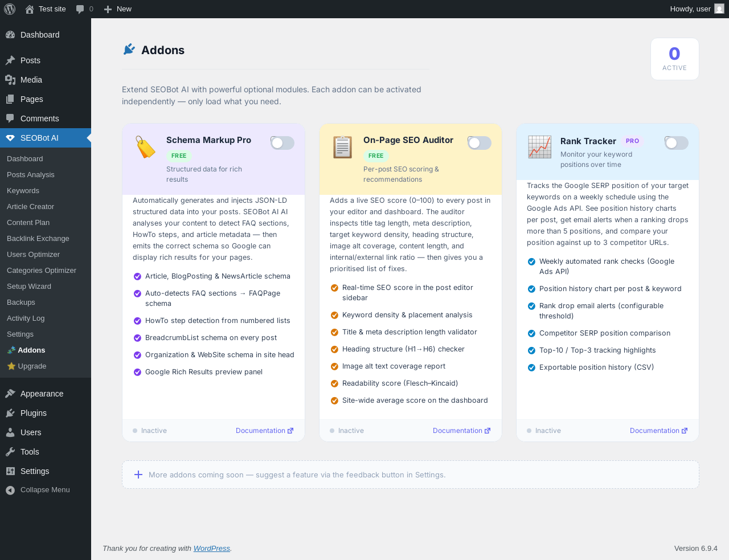Open the Howdy, user account menu
The image size is (729, 560).
point(690,9)
